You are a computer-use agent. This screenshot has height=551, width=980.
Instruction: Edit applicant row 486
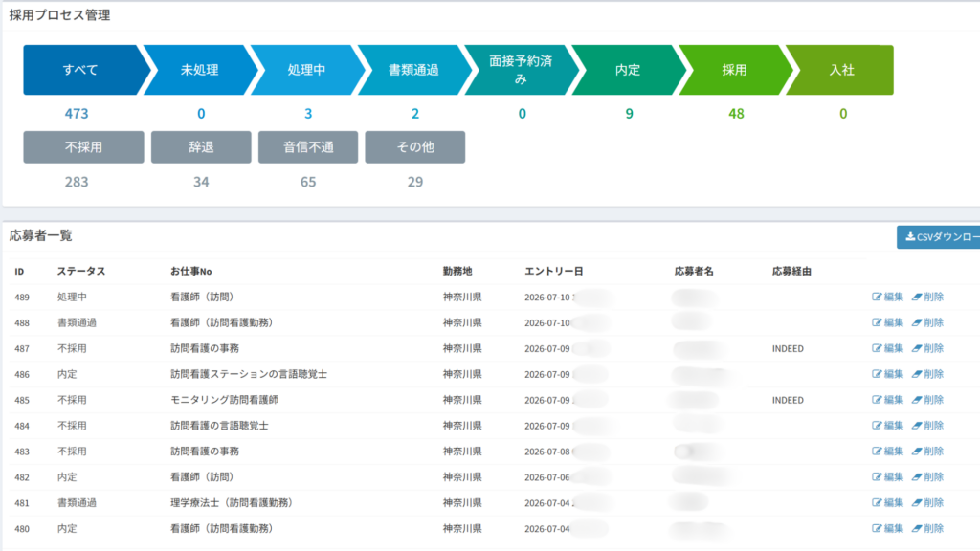pyautogui.click(x=887, y=374)
